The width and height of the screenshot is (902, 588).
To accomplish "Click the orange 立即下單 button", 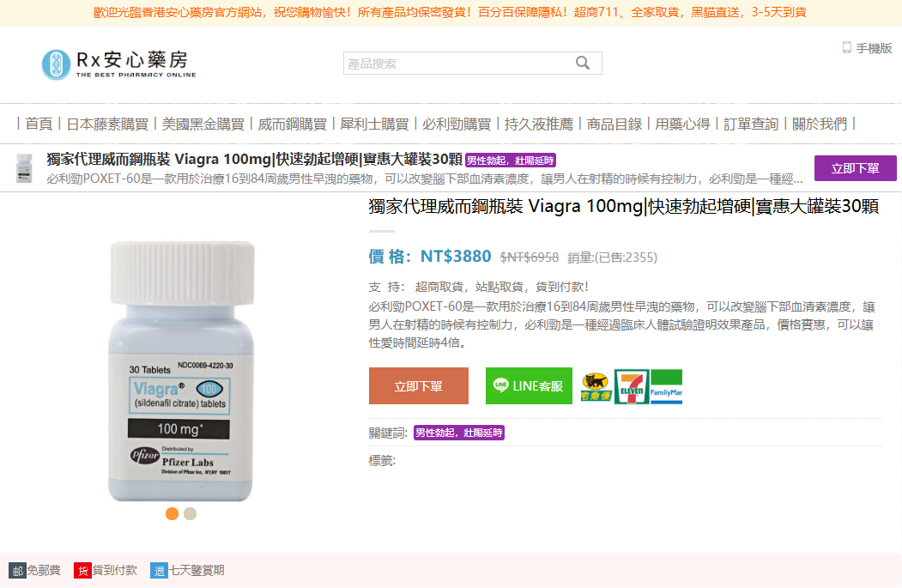I will pos(419,386).
